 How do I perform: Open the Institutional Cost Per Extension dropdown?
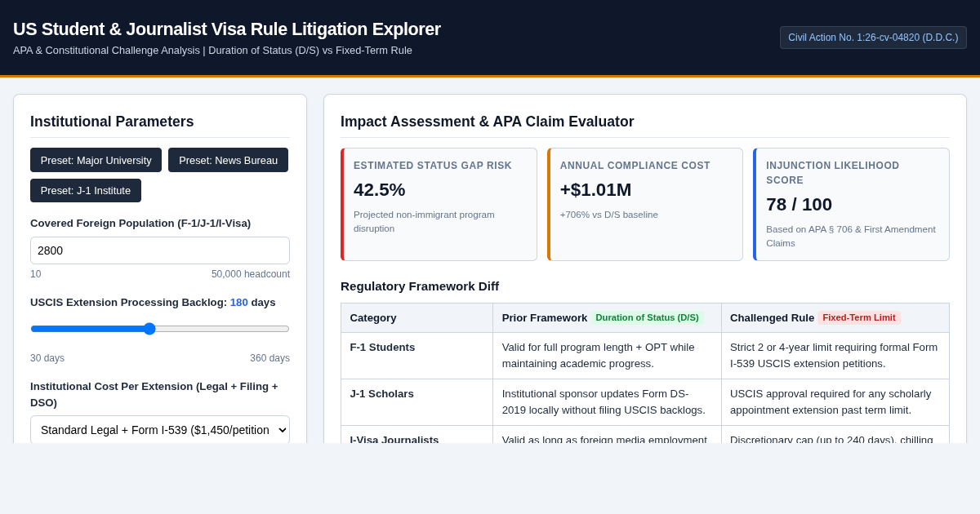coord(160,429)
